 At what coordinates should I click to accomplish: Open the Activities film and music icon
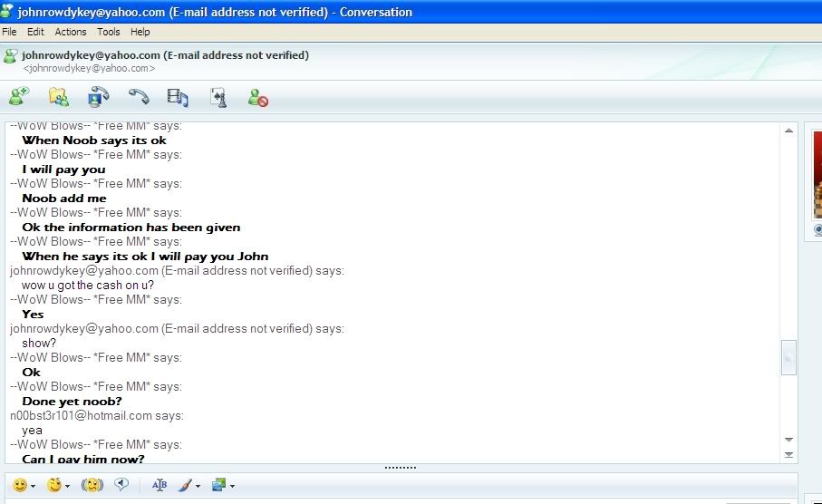pyautogui.click(x=178, y=98)
